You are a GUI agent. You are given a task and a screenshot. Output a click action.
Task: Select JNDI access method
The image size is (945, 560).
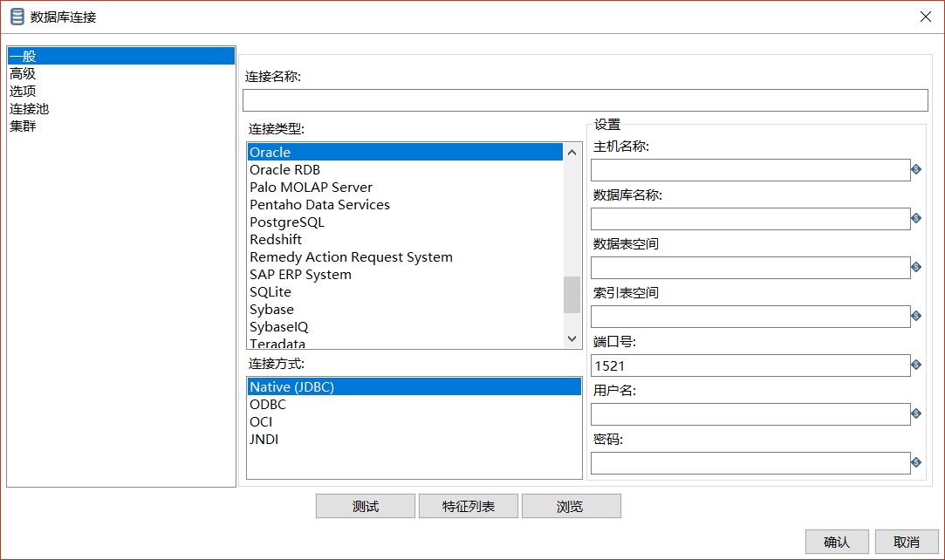pyautogui.click(x=414, y=439)
